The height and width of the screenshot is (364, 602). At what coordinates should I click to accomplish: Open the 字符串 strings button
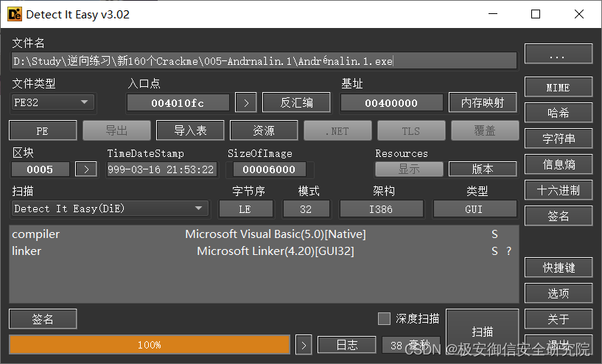point(559,139)
